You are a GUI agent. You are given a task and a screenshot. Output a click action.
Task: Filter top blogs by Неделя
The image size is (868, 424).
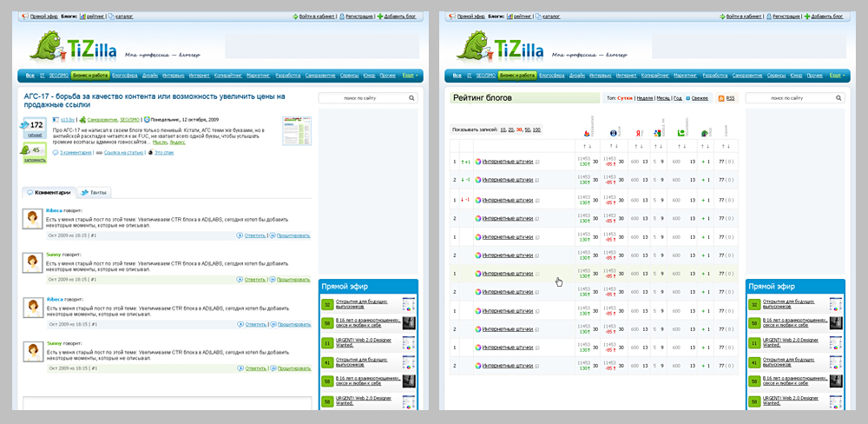pos(645,98)
